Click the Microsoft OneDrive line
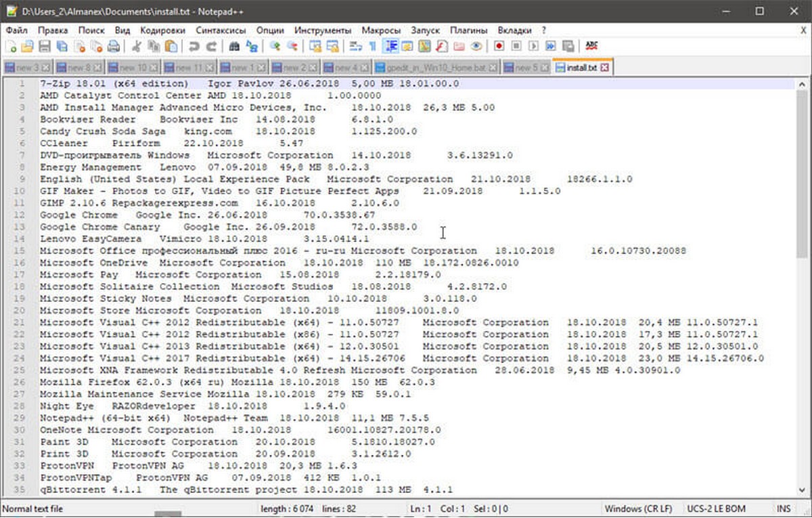 coord(279,263)
